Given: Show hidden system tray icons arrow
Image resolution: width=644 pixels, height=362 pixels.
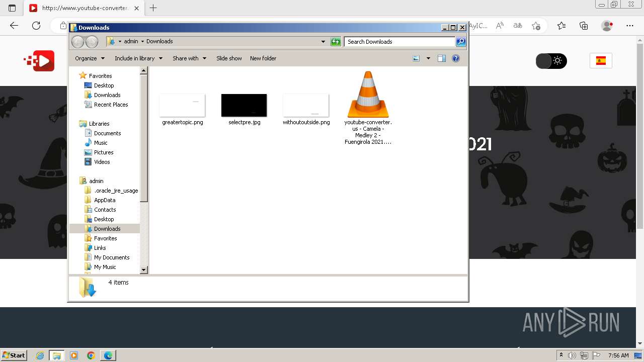Looking at the screenshot, I should click(561, 355).
